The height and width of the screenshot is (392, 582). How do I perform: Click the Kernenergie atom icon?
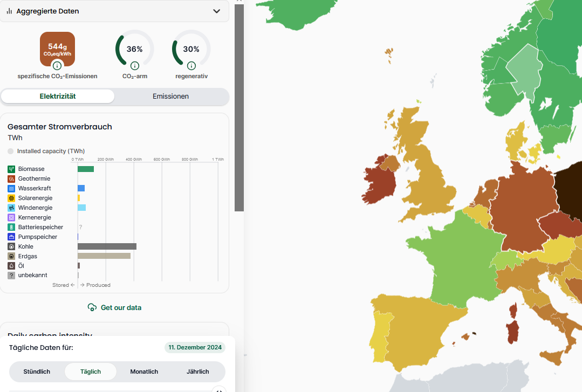click(x=11, y=217)
